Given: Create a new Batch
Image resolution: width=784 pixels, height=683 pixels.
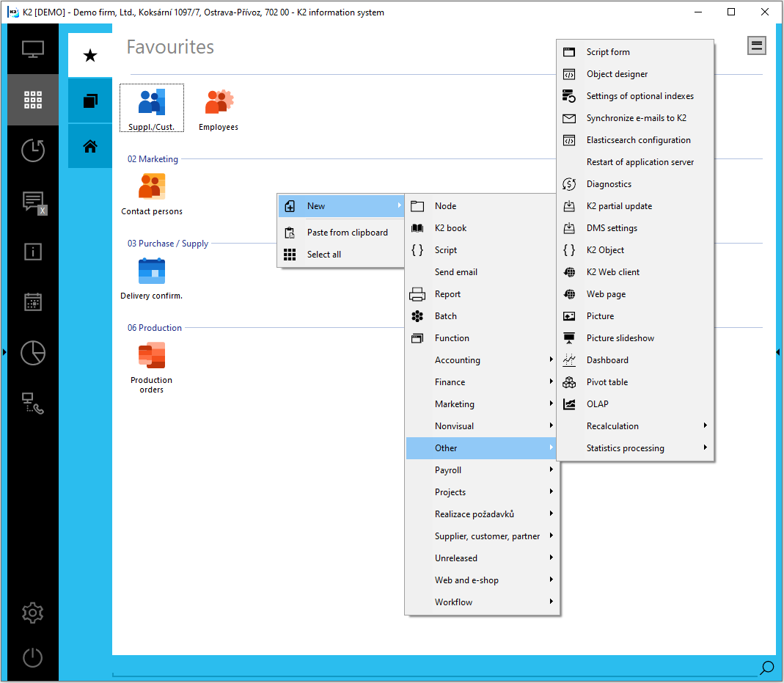Looking at the screenshot, I should tap(481, 316).
